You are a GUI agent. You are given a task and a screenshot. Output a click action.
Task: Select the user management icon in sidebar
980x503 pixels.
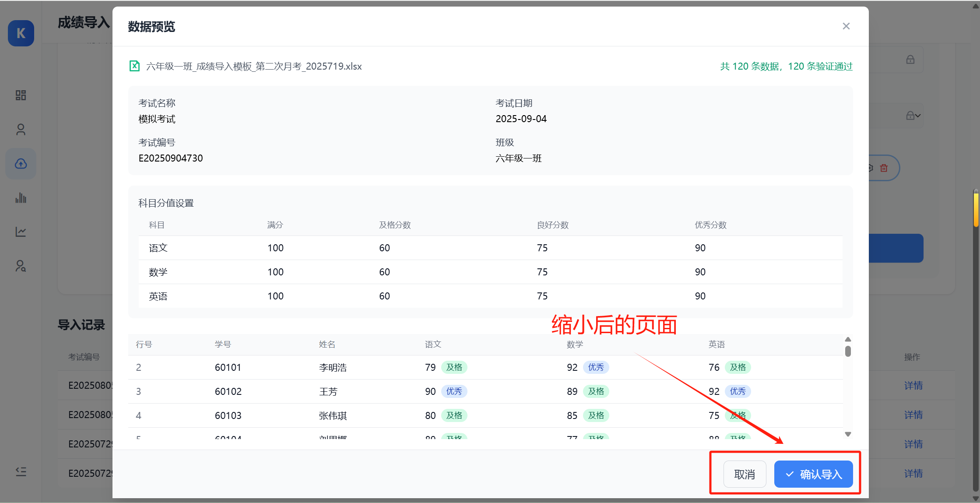(21, 129)
